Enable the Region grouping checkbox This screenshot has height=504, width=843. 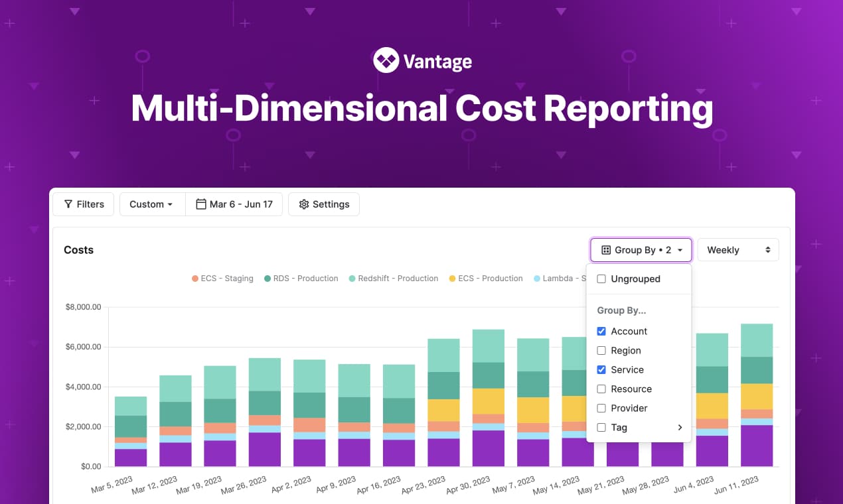(x=601, y=350)
